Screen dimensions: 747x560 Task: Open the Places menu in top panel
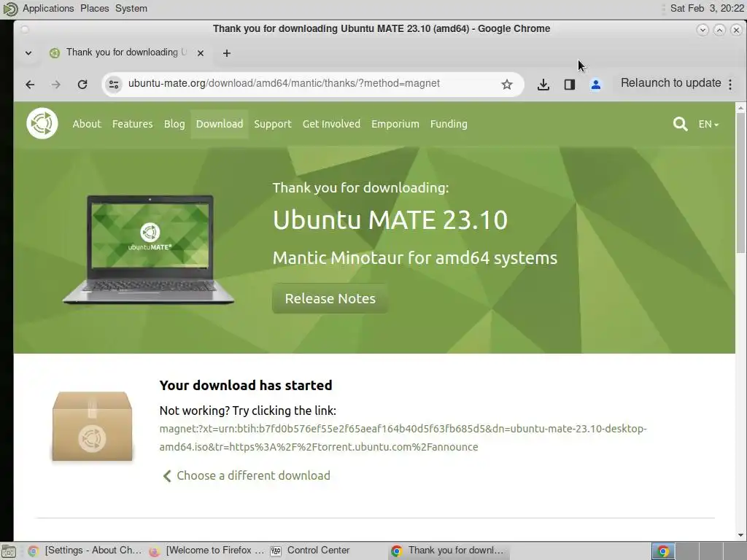pos(94,8)
